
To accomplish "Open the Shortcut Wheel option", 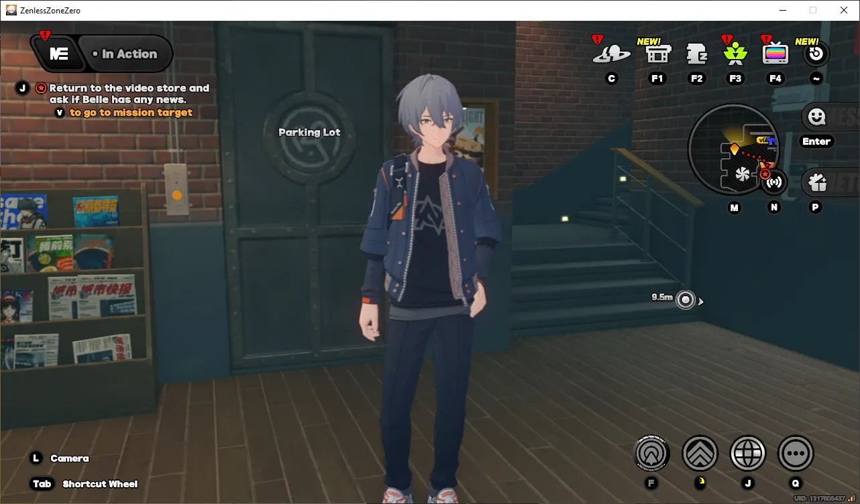I will (100, 484).
